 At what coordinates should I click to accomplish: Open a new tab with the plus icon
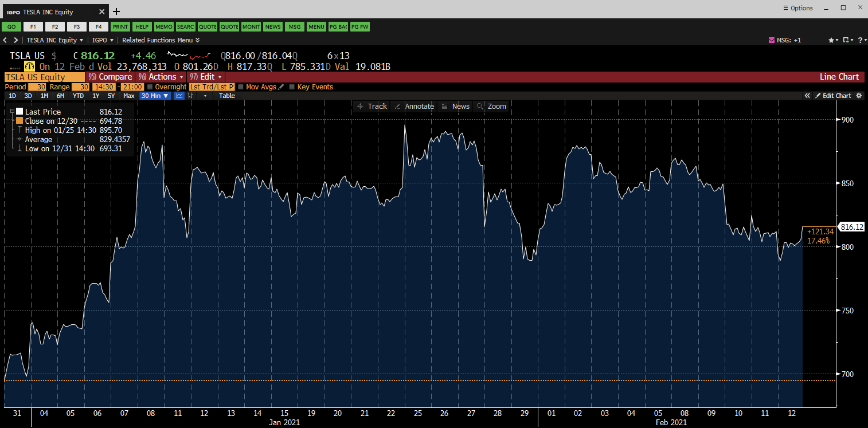tap(116, 11)
